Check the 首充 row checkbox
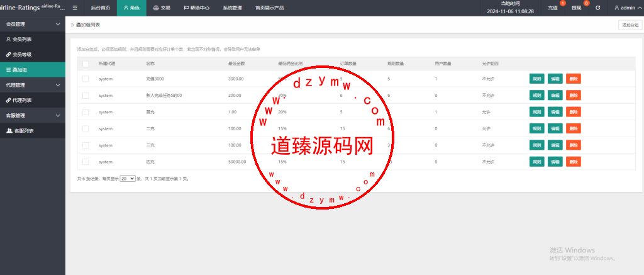The width and height of the screenshot is (644, 275). pyautogui.click(x=86, y=112)
